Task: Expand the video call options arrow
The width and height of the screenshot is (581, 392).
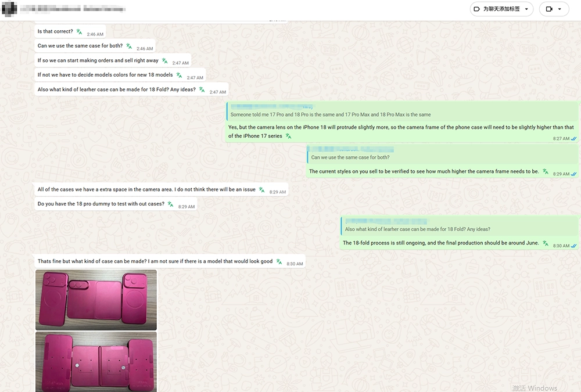Action: [560, 9]
